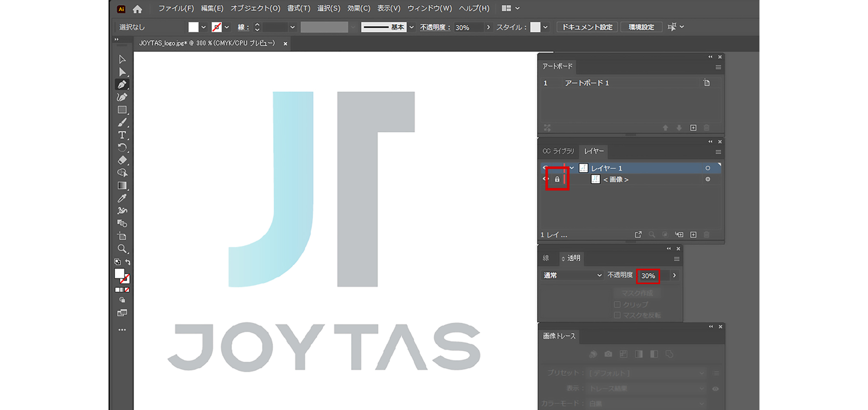Click the 環境設定 button
This screenshot has height=410, width=868.
pos(641,27)
